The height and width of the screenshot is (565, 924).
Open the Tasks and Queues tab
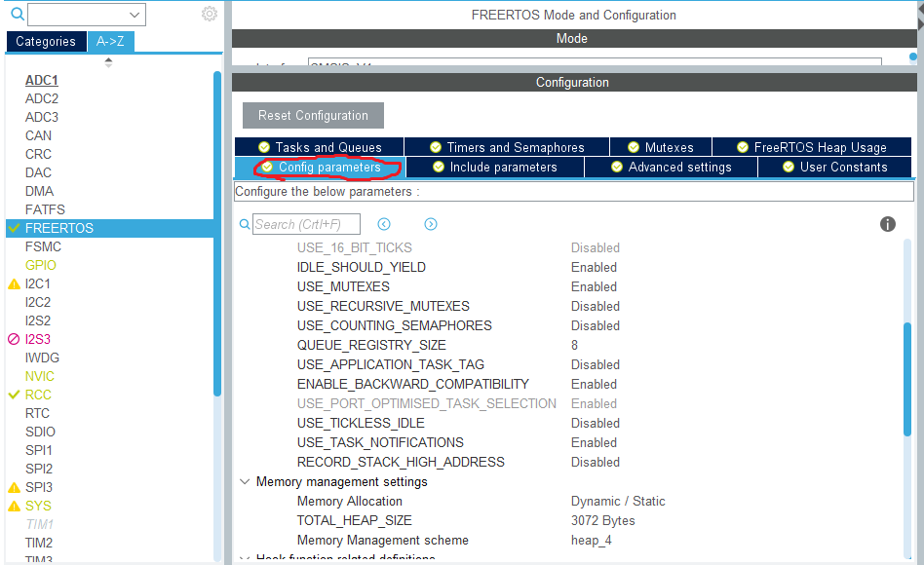pos(320,147)
